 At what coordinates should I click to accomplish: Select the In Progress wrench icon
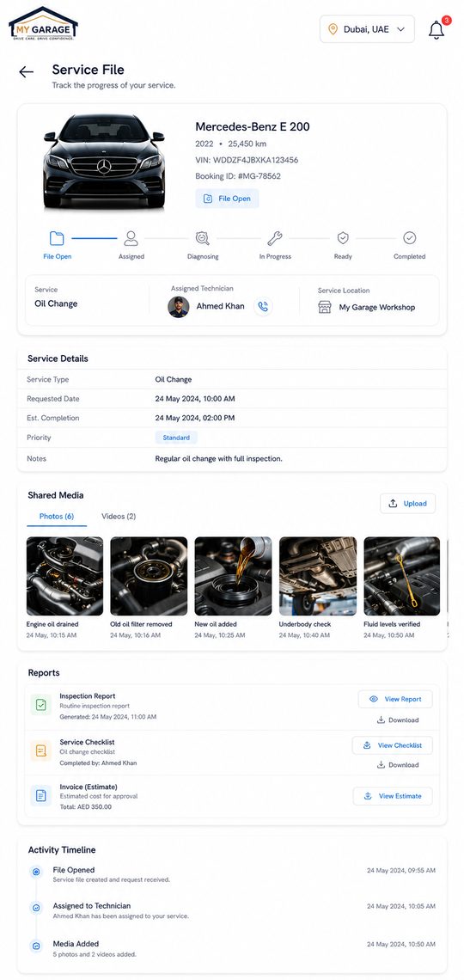coord(275,238)
